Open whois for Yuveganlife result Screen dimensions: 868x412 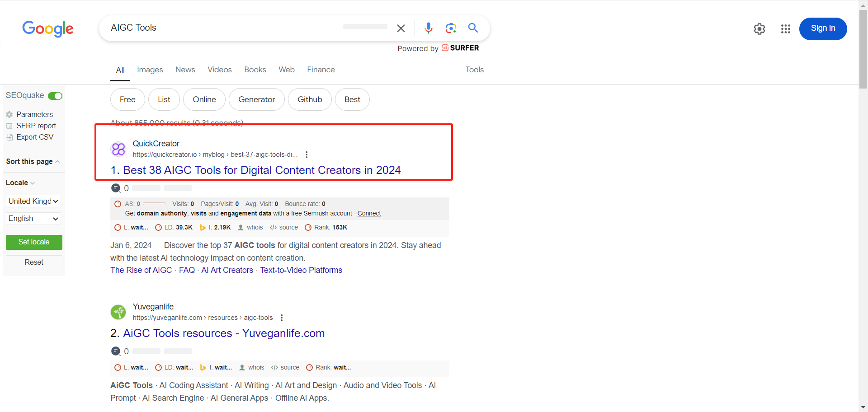tap(252, 368)
